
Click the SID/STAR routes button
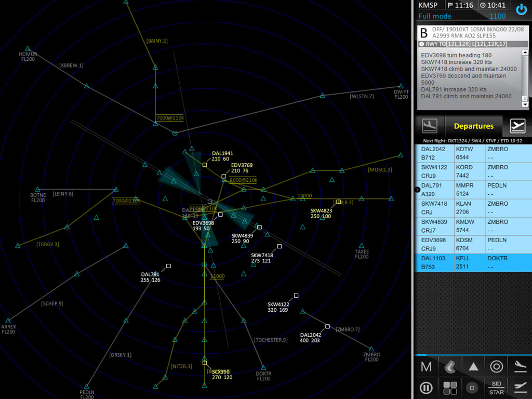click(x=496, y=388)
